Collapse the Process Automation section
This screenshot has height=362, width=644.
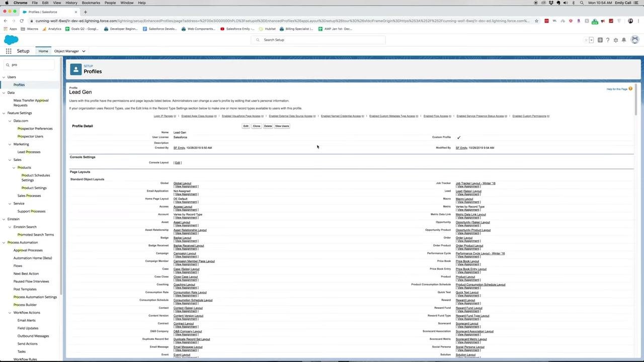4,242
